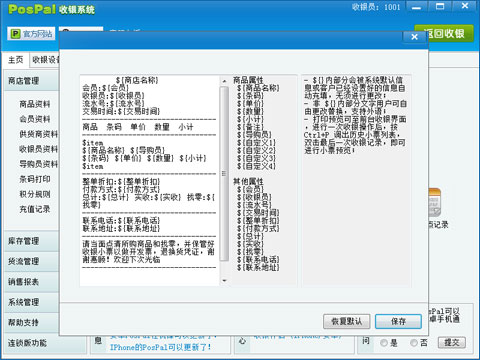Open 供货商资料 in the sidebar
The height and width of the screenshot is (360, 480).
pos(39,134)
